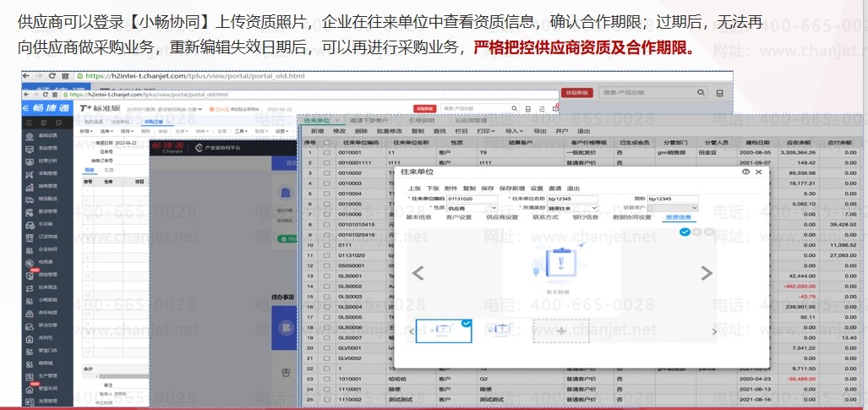Open 往来现金 icon in left sidebar

pos(30,288)
